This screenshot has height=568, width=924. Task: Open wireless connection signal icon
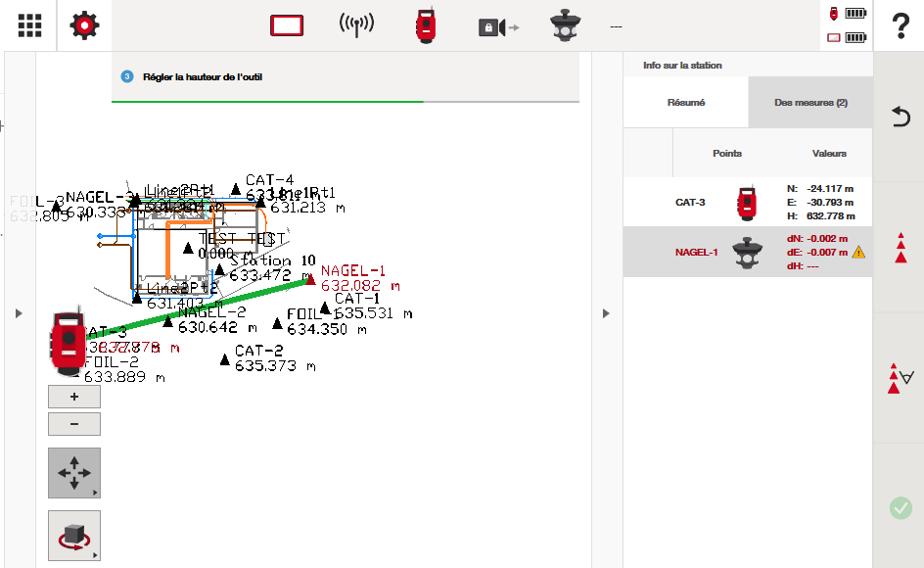click(x=356, y=26)
